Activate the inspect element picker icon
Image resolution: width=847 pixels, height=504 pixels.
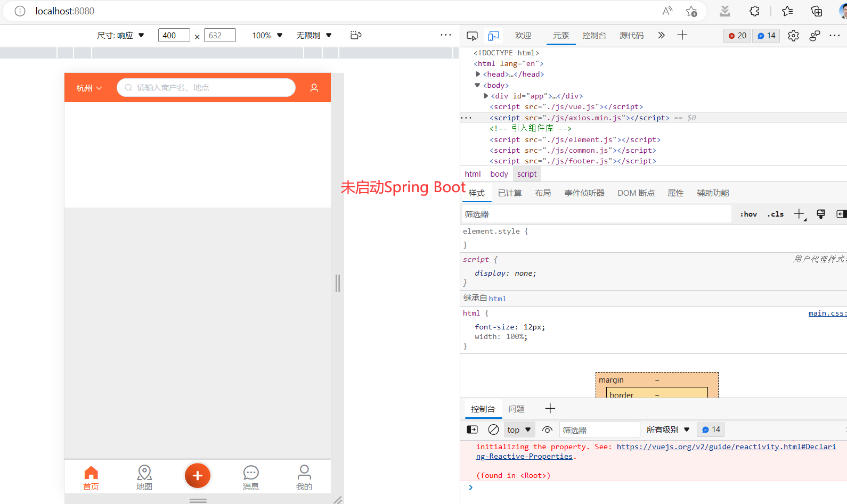[x=472, y=36]
